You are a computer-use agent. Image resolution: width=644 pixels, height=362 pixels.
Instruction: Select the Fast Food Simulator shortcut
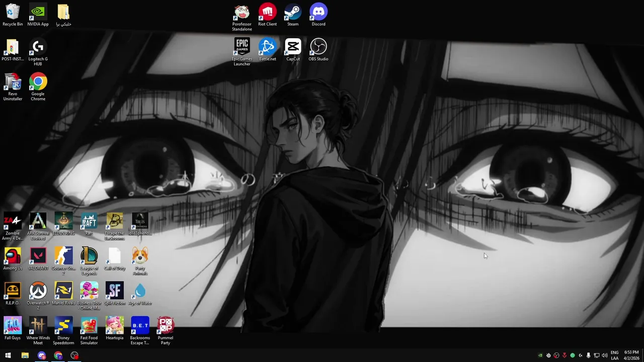click(89, 331)
